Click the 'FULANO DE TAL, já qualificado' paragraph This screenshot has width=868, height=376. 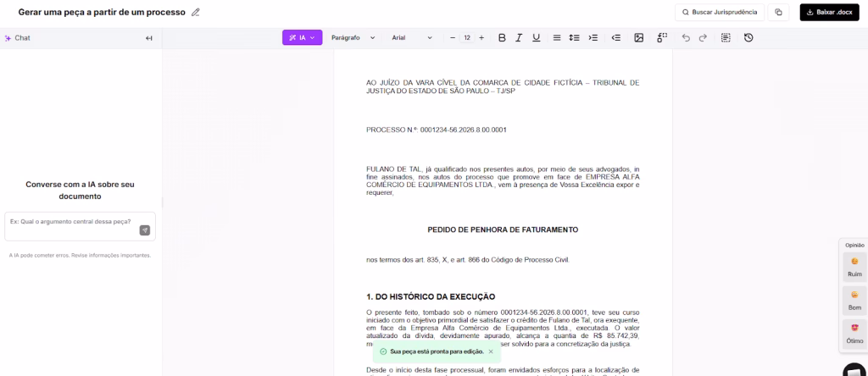pyautogui.click(x=503, y=181)
